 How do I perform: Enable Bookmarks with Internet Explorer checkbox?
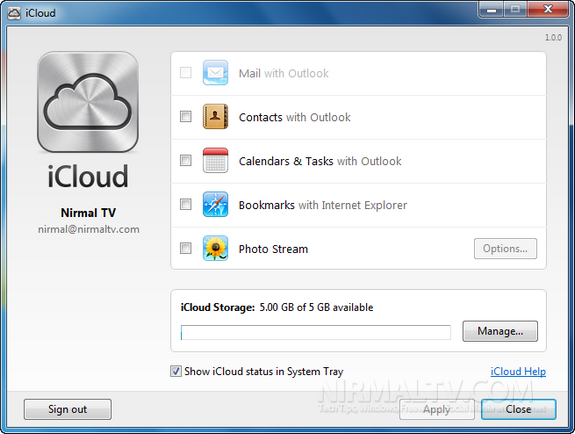click(186, 204)
